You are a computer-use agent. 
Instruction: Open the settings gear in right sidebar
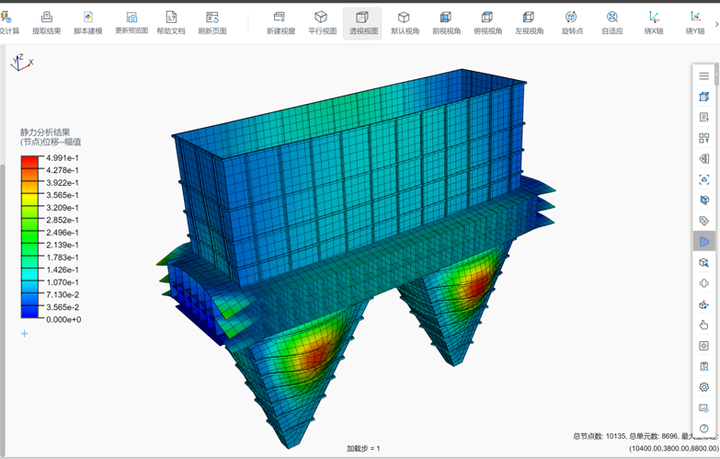pyautogui.click(x=704, y=387)
